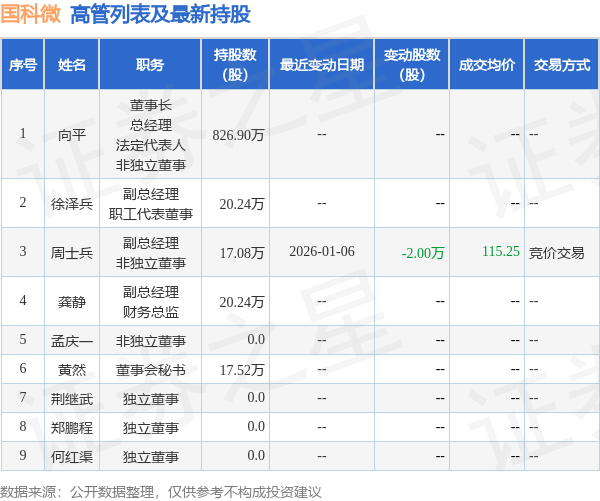The width and height of the screenshot is (600, 501).
Task: Click serial number 1 cell
Action: coord(23,134)
